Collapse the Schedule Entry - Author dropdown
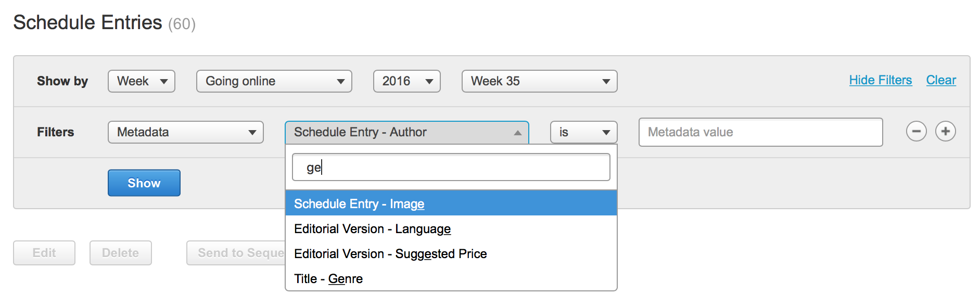 pyautogui.click(x=406, y=132)
